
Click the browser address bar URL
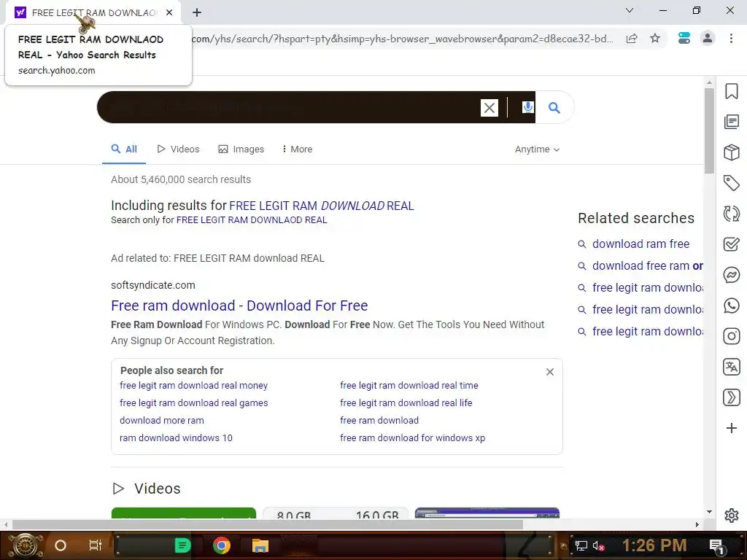[x=403, y=39]
